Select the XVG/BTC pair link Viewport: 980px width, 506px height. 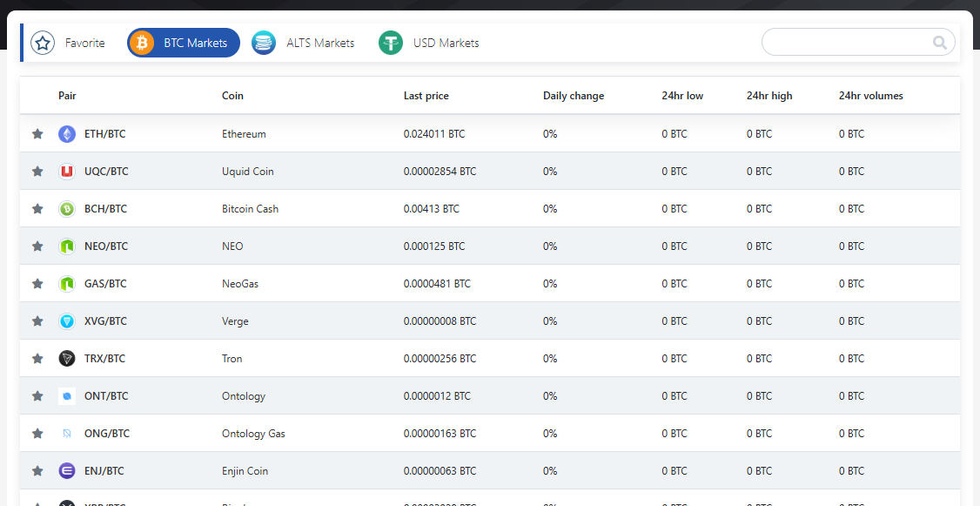105,321
